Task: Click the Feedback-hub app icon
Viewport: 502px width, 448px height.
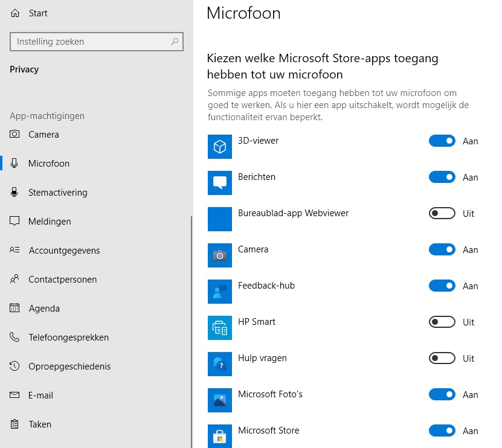Action: pos(220,291)
